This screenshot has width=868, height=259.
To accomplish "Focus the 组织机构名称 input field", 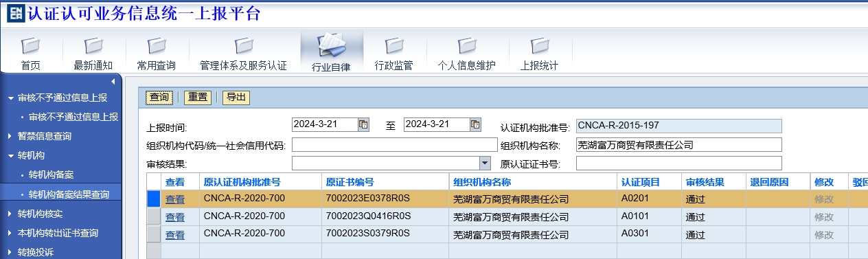I will point(679,144).
